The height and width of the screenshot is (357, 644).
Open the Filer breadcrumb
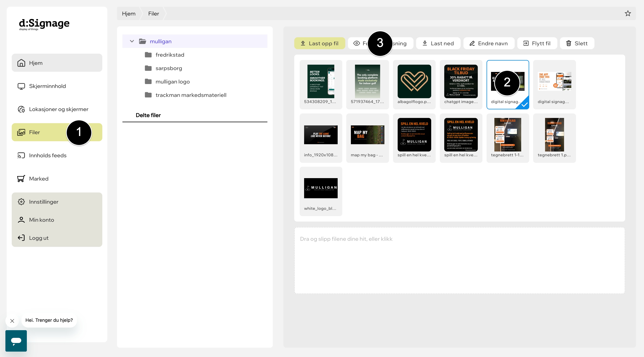pyautogui.click(x=154, y=13)
